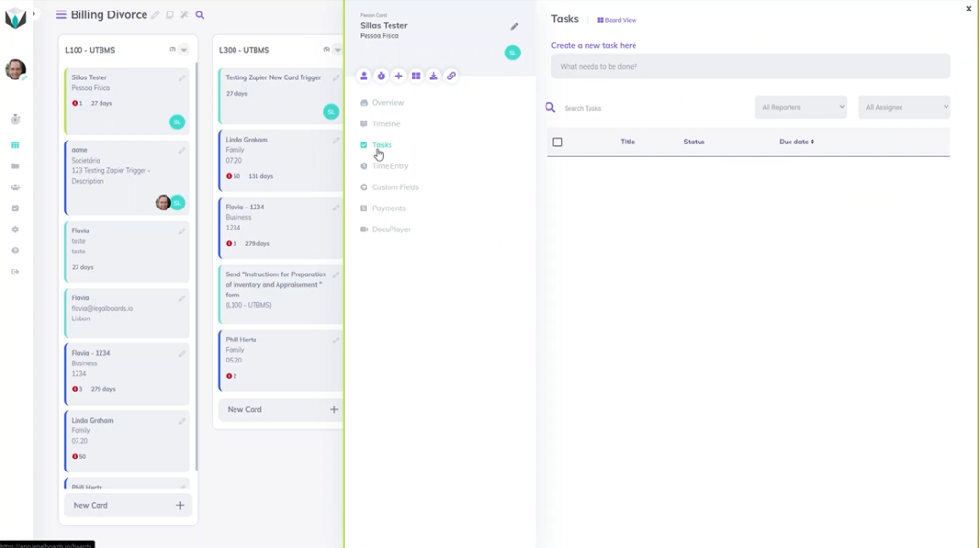The height and width of the screenshot is (548, 980).
Task: Open the settings gear in left sidebar
Action: coord(15,230)
